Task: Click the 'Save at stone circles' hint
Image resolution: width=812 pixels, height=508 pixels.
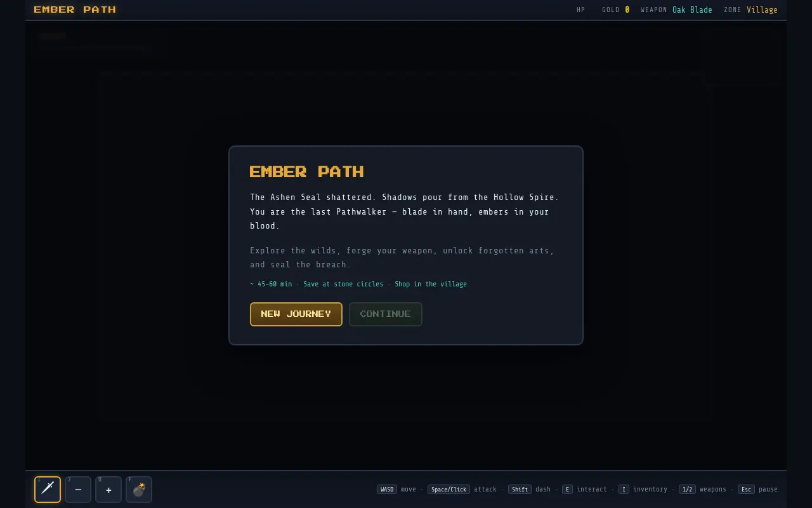Action: (343, 284)
